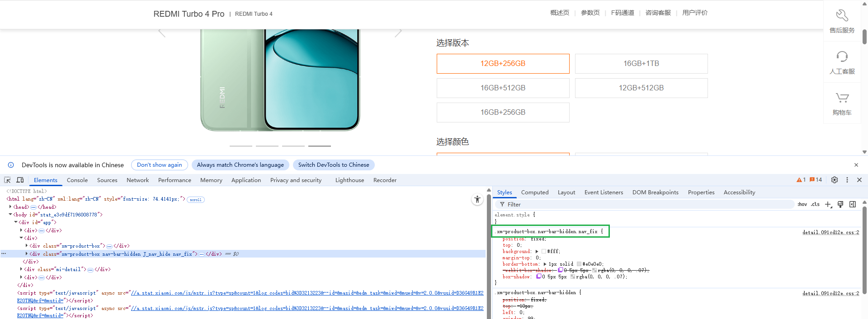
Task: Open the #fff background color swatch
Action: click(x=544, y=252)
